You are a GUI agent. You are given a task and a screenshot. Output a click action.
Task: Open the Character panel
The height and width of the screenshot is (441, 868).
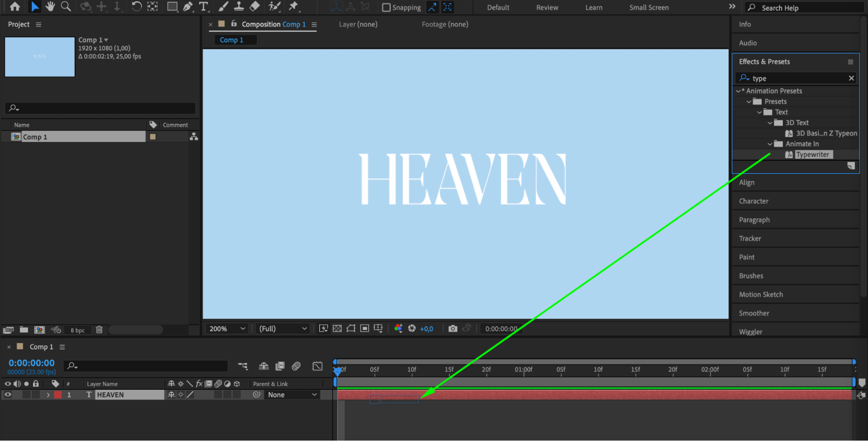[753, 201]
